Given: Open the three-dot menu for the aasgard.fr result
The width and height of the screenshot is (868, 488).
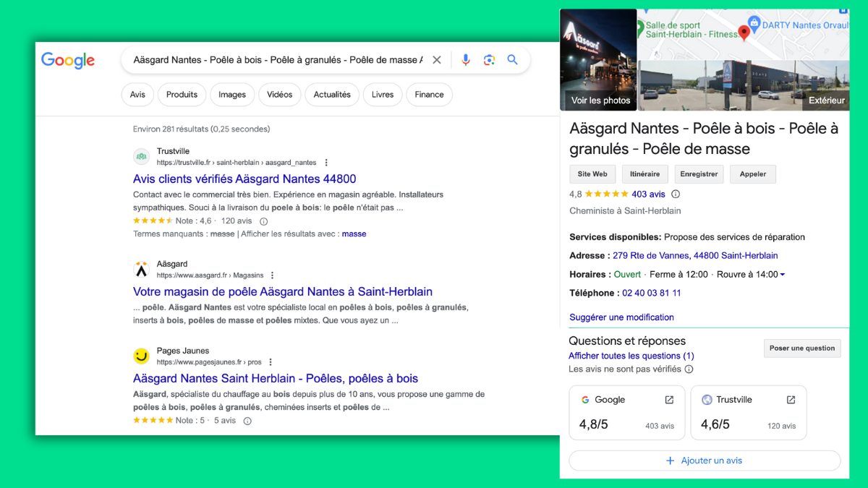Looking at the screenshot, I should click(x=273, y=275).
